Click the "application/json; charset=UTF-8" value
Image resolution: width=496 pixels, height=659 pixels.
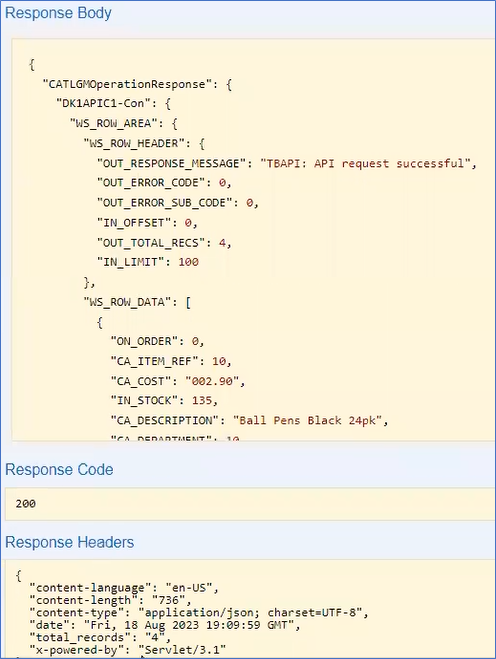250,613
